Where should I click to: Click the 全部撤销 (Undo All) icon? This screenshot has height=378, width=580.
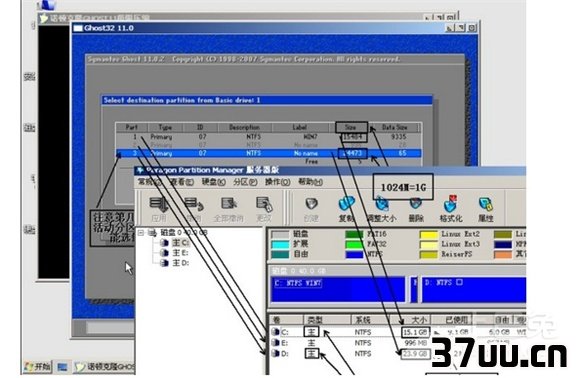pyautogui.click(x=228, y=209)
